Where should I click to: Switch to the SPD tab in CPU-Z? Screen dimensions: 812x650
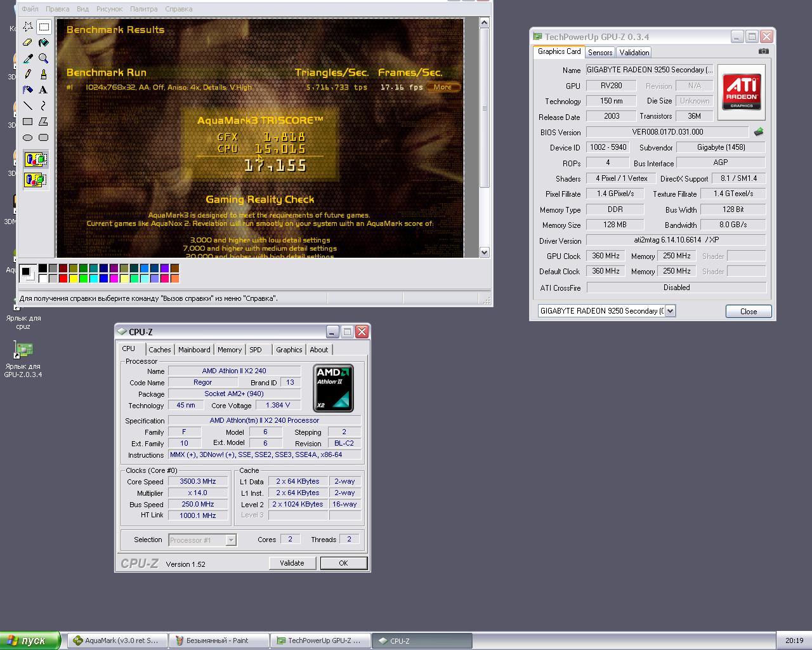(x=256, y=350)
